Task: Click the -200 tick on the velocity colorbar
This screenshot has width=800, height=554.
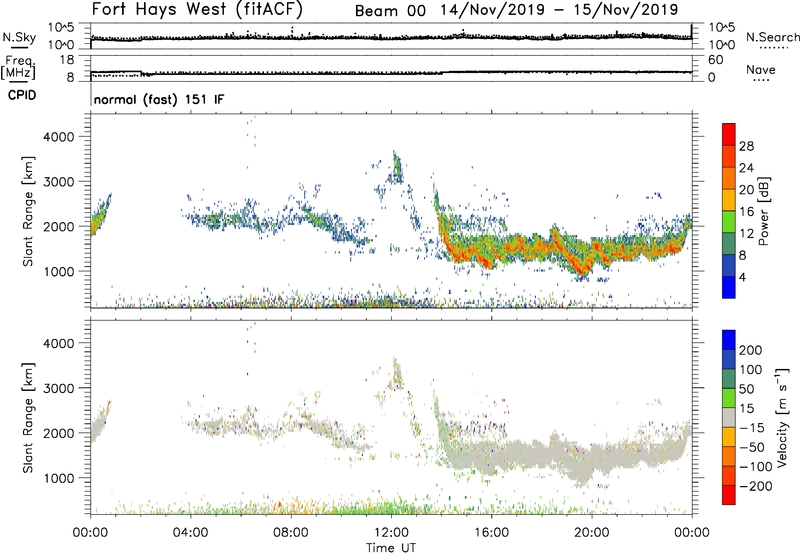Action: (756, 486)
